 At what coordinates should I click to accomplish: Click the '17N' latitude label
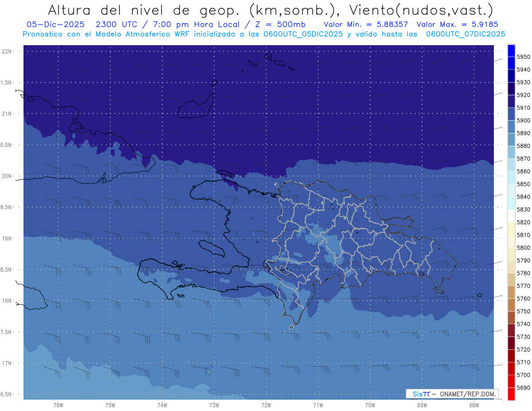(8, 363)
